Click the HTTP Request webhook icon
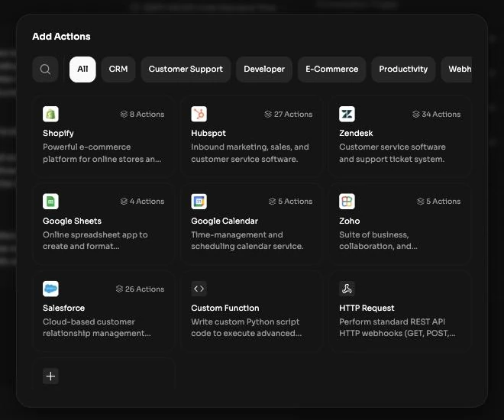This screenshot has width=504, height=420. pos(347,289)
